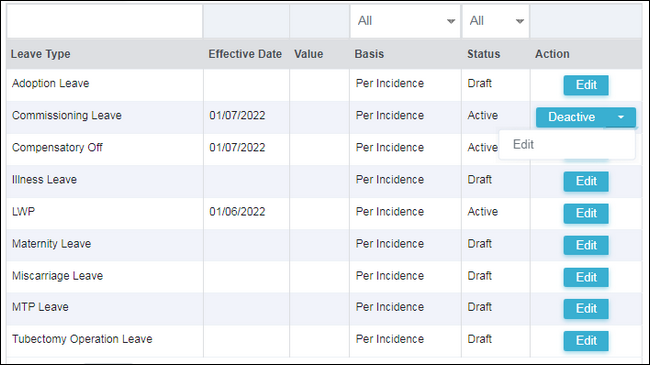650x365 pixels.
Task: Sort by the Leave Type column header
Action: pyautogui.click(x=41, y=54)
